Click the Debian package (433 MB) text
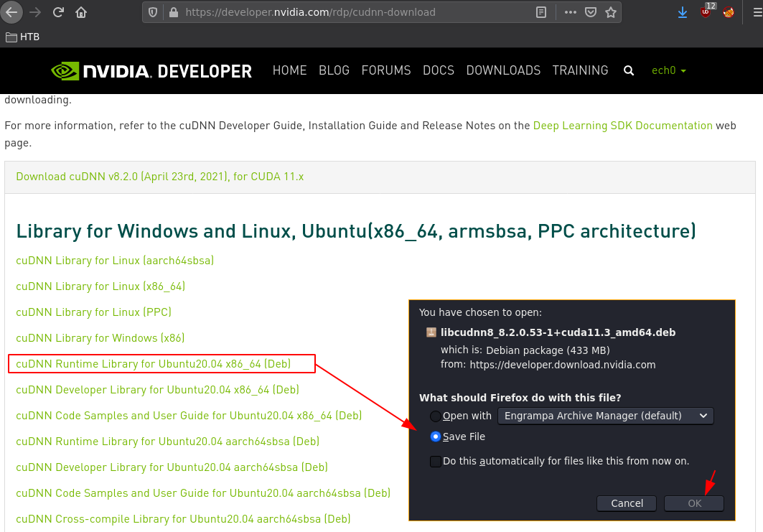Image resolution: width=763 pixels, height=532 pixels. [x=548, y=350]
